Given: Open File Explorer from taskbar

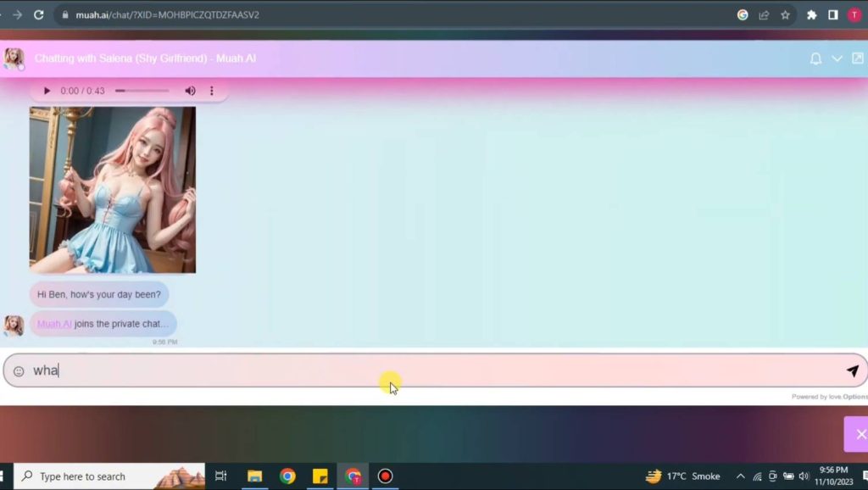Looking at the screenshot, I should coord(254,476).
